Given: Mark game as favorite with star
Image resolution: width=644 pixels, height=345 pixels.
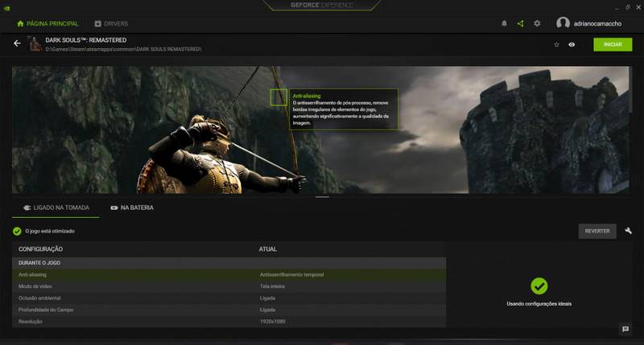Looking at the screenshot, I should click(x=556, y=44).
